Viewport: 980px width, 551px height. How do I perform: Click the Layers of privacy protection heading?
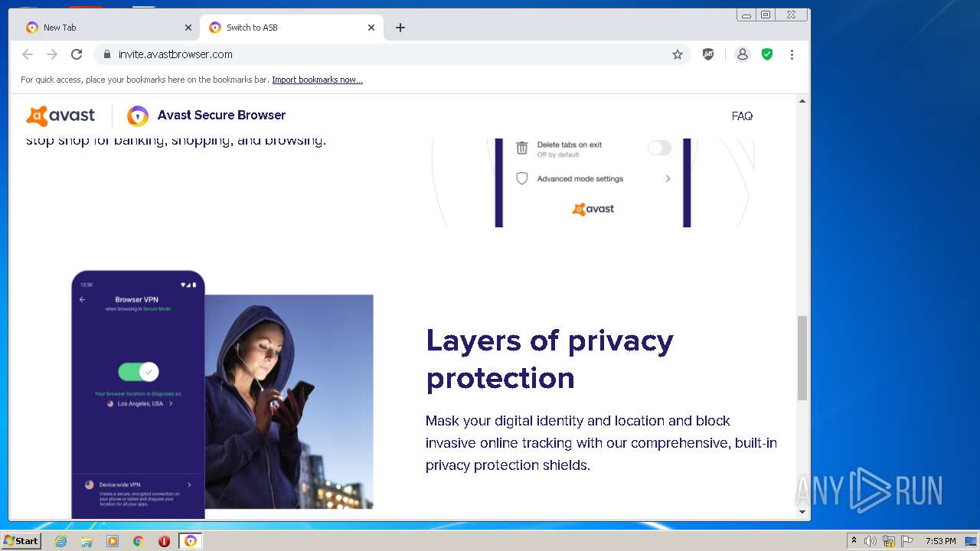[550, 359]
